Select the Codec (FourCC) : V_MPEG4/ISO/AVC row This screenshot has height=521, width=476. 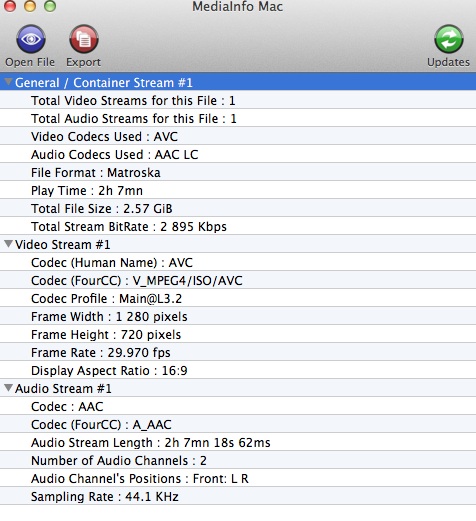(x=238, y=280)
